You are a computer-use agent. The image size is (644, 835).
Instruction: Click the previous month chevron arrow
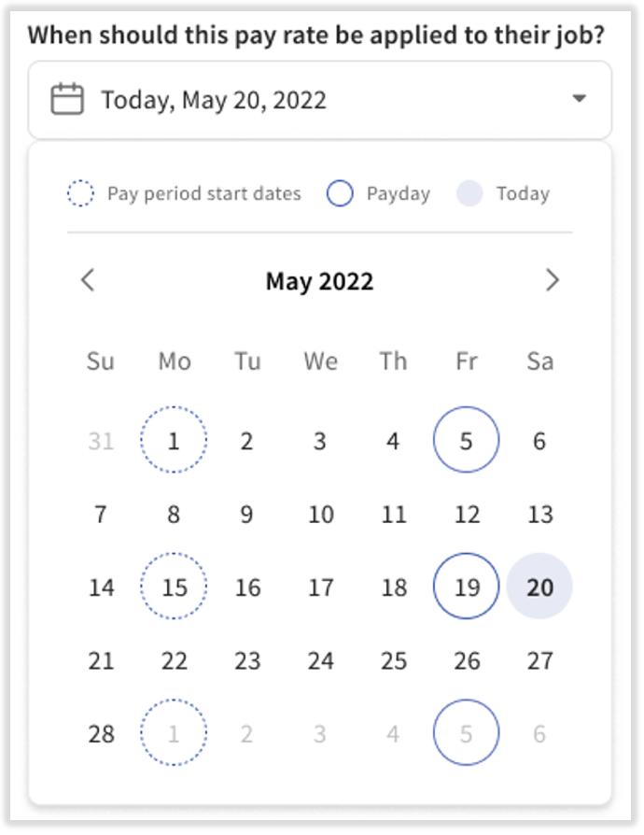[90, 280]
